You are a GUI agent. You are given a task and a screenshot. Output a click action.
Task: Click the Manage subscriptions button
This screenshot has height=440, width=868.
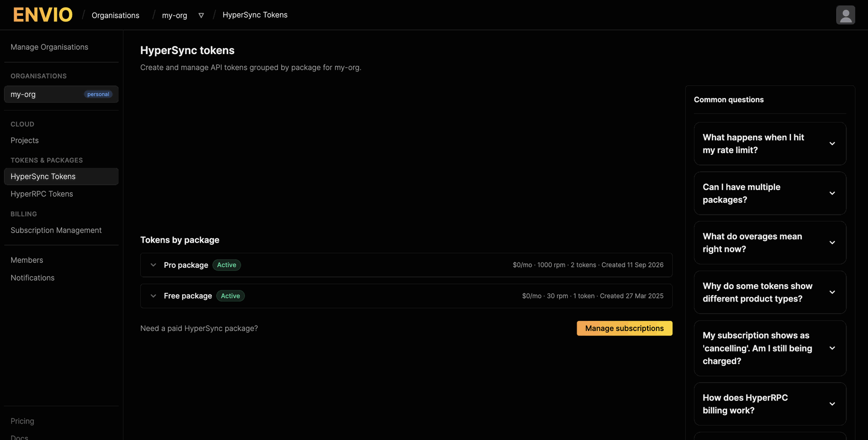pos(624,328)
